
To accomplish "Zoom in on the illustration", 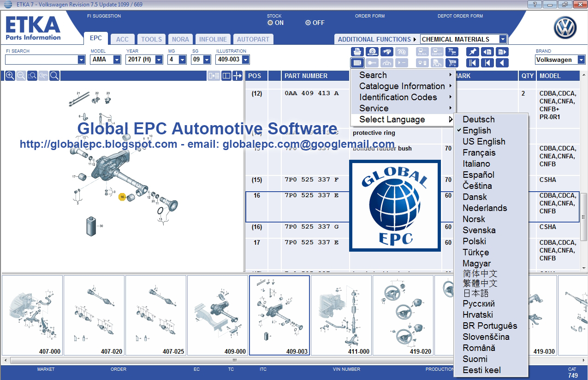I will (x=10, y=76).
